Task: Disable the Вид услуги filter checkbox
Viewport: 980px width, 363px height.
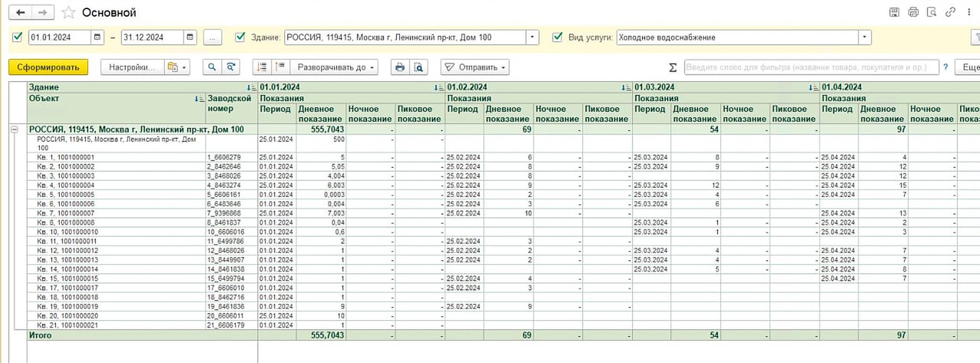Action: 558,37
